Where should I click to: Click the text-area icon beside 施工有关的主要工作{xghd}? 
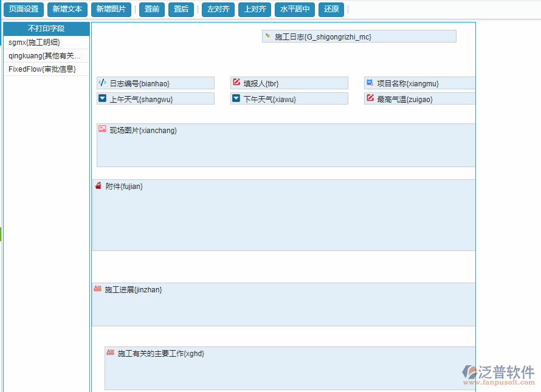(111, 352)
